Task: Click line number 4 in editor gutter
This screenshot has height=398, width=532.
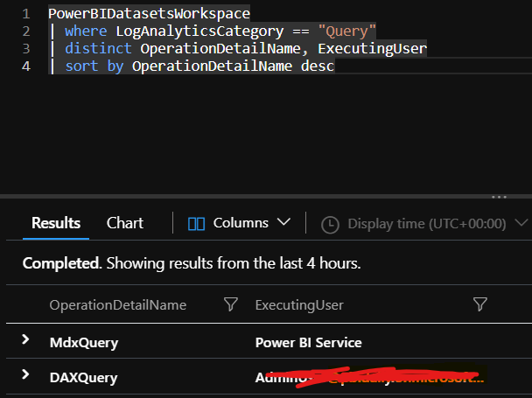Action: 26,66
